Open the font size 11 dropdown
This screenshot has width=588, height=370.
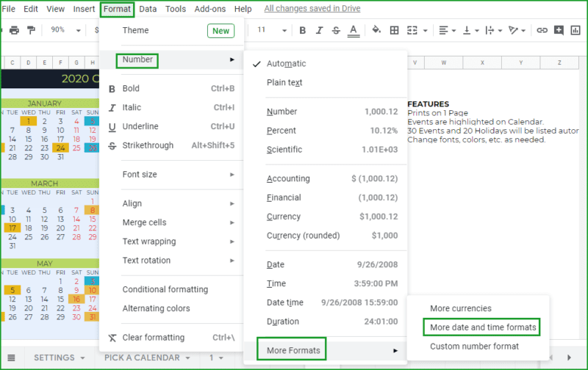(x=269, y=30)
